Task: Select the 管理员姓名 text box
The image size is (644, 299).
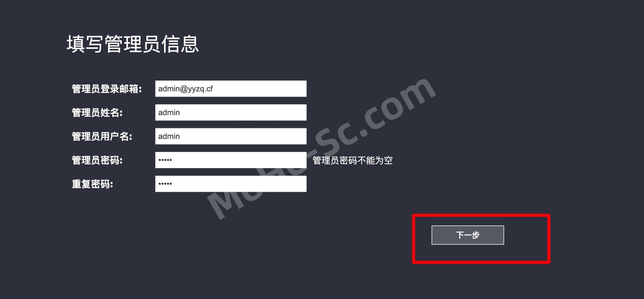Action: tap(231, 112)
